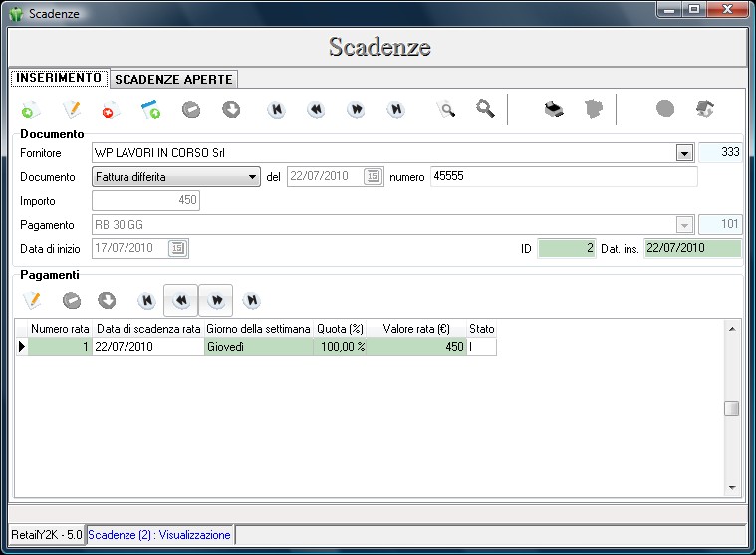This screenshot has width=756, height=555.
Task: Click the delete document icon with red cross
Action: pyautogui.click(x=111, y=109)
